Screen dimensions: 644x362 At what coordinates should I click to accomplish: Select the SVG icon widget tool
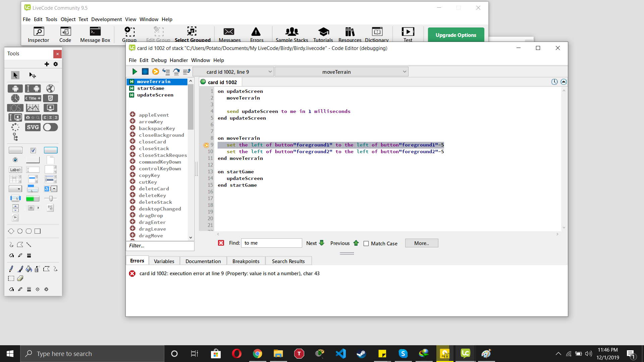click(33, 127)
